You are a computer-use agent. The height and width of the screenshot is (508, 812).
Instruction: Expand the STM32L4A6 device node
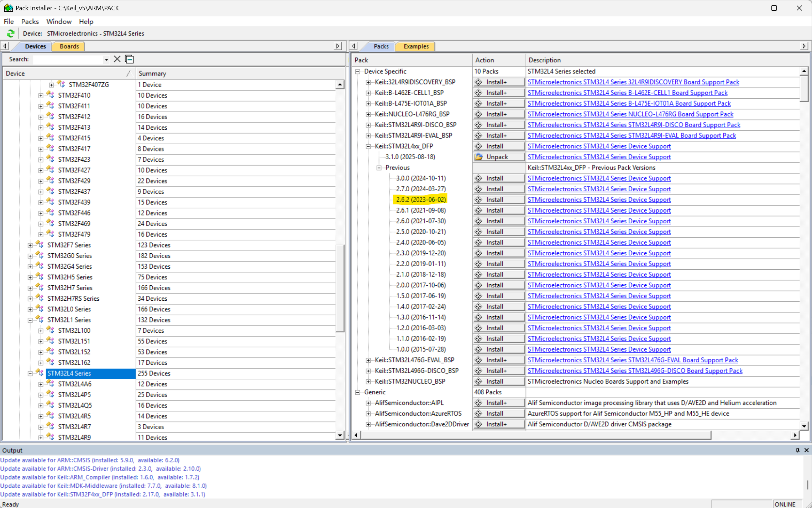tap(41, 384)
